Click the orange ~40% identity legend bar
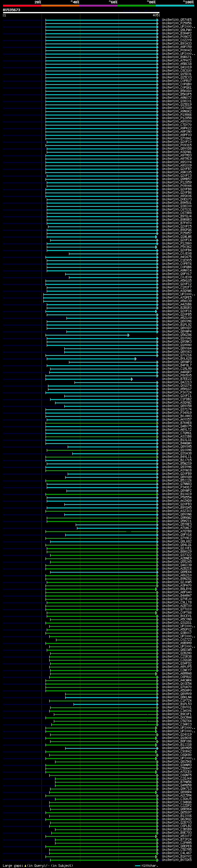Viewport: 197px width, 868px height. 60,6
